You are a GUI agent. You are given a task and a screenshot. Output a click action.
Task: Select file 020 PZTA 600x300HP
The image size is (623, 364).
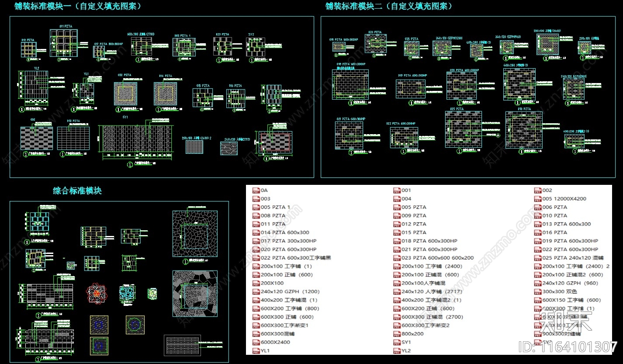(284, 250)
